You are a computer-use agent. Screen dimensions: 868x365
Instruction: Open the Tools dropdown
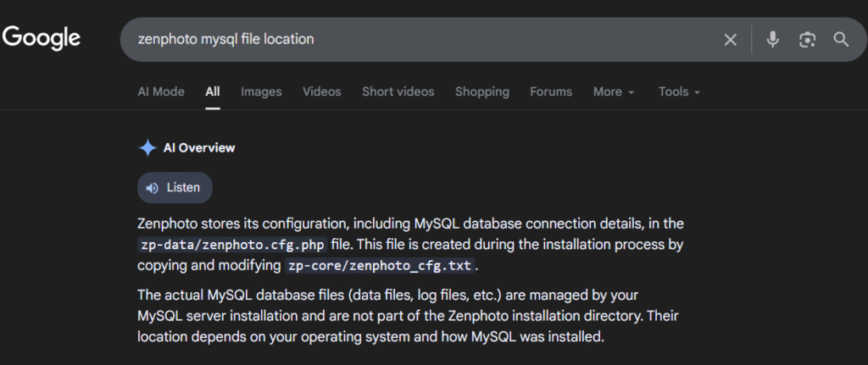pos(679,91)
